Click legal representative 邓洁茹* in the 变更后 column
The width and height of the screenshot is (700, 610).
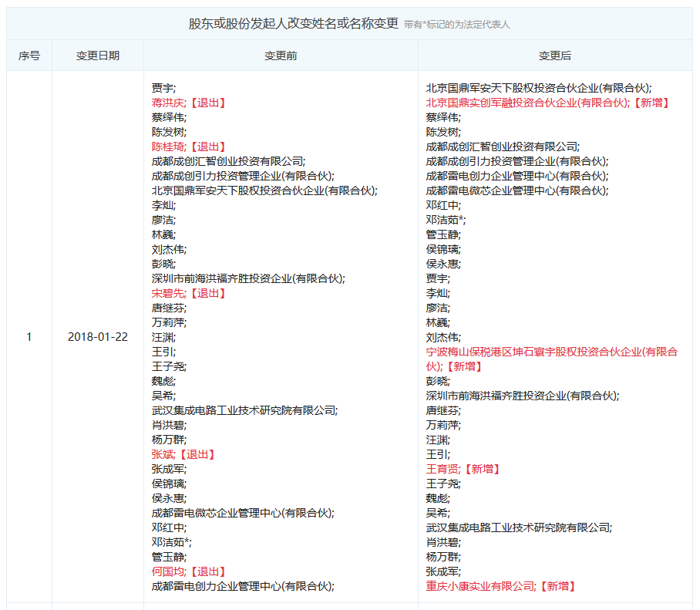446,220
